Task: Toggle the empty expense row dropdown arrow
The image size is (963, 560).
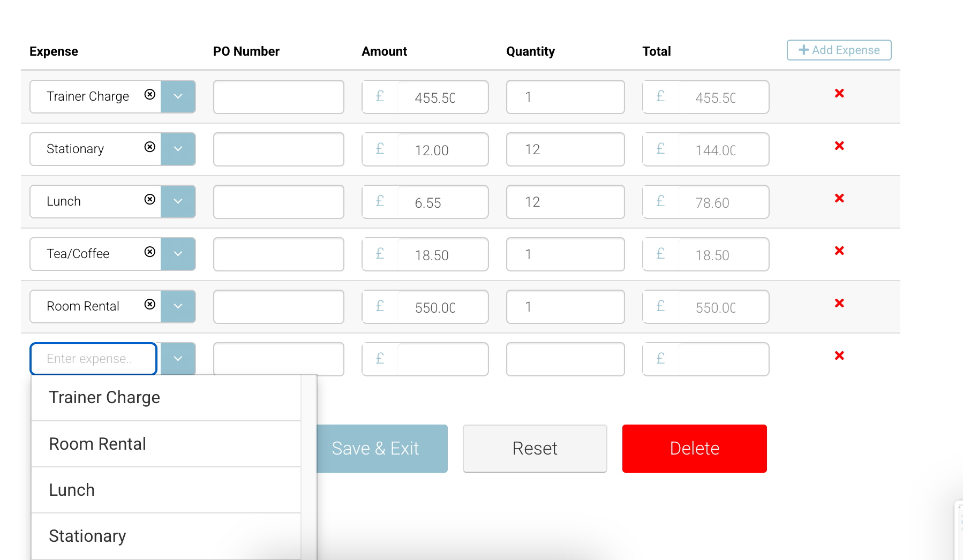Action: [178, 359]
